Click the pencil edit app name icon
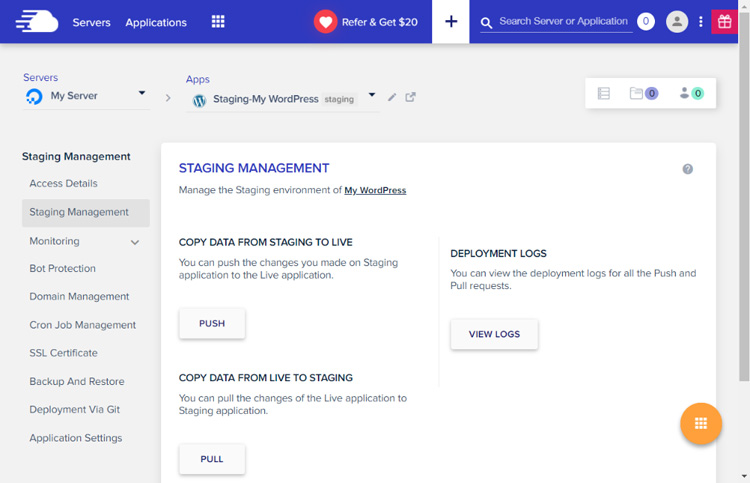Screen dimensions: 750x483 tap(392, 98)
